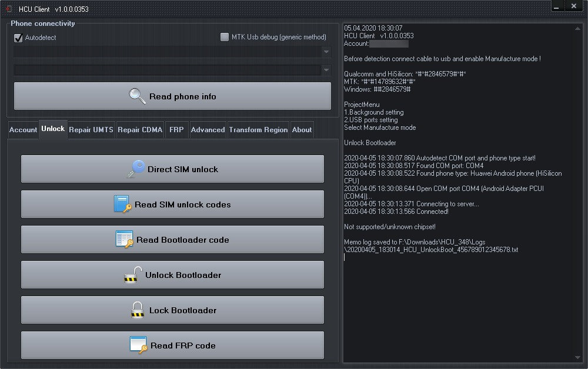588x369 pixels.
Task: Minimize the HCU Client window
Action: tap(556, 6)
